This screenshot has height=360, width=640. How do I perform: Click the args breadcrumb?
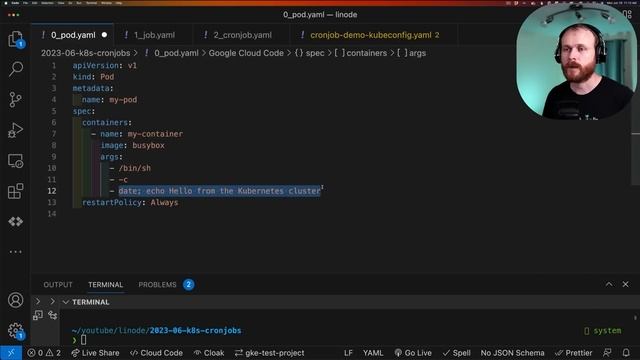[x=418, y=53]
